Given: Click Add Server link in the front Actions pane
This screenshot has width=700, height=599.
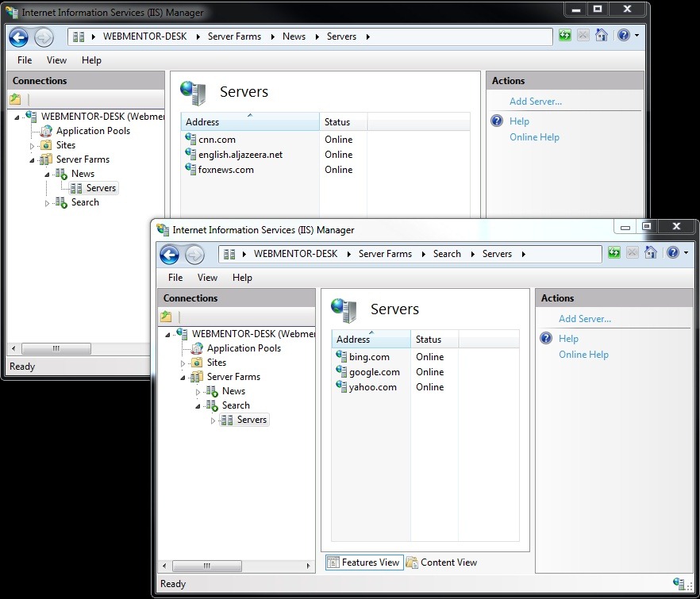Looking at the screenshot, I should pyautogui.click(x=584, y=319).
